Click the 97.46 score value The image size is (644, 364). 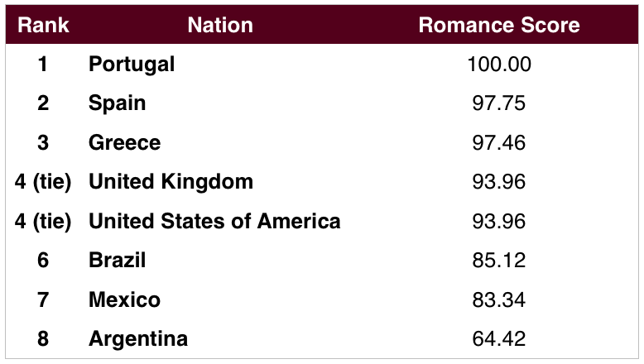tap(499, 143)
